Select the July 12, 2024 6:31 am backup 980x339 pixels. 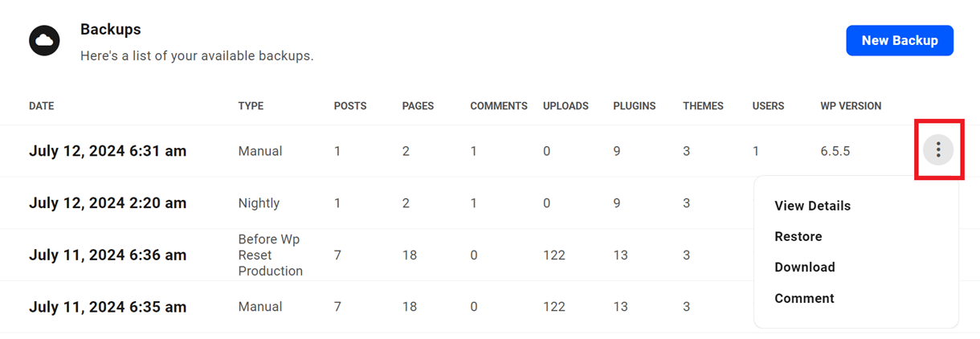pyautogui.click(x=108, y=151)
